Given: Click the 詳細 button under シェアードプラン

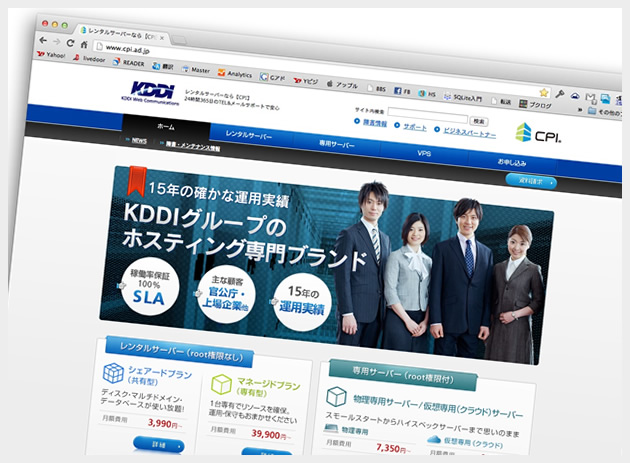Looking at the screenshot, I should [155, 443].
